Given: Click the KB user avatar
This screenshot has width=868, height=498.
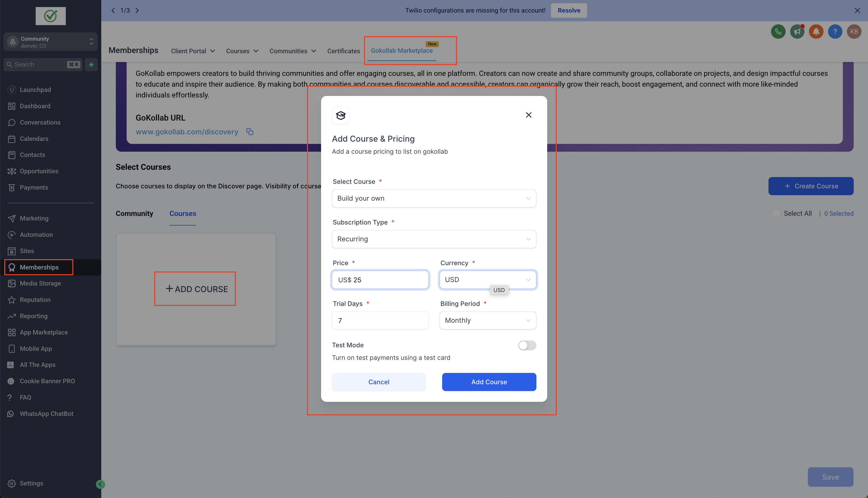Looking at the screenshot, I should (x=854, y=31).
